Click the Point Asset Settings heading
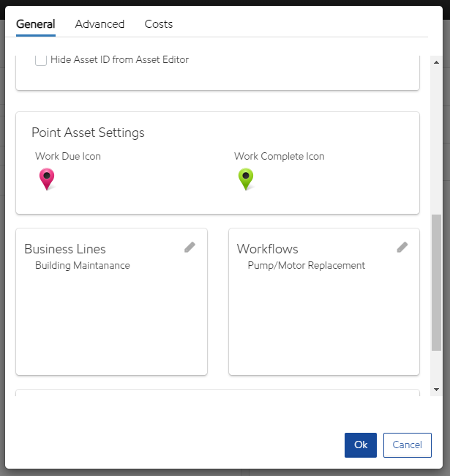Image resolution: width=450 pixels, height=476 pixels. 88,133
